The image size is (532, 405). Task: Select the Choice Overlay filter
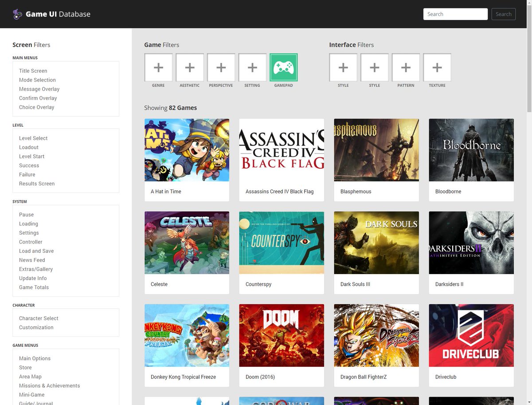click(36, 107)
